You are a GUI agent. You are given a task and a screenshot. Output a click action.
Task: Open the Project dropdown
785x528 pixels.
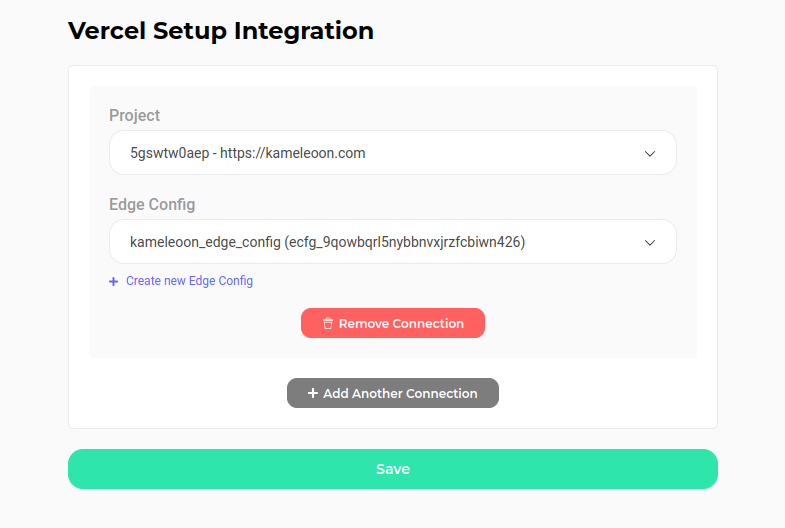point(393,153)
